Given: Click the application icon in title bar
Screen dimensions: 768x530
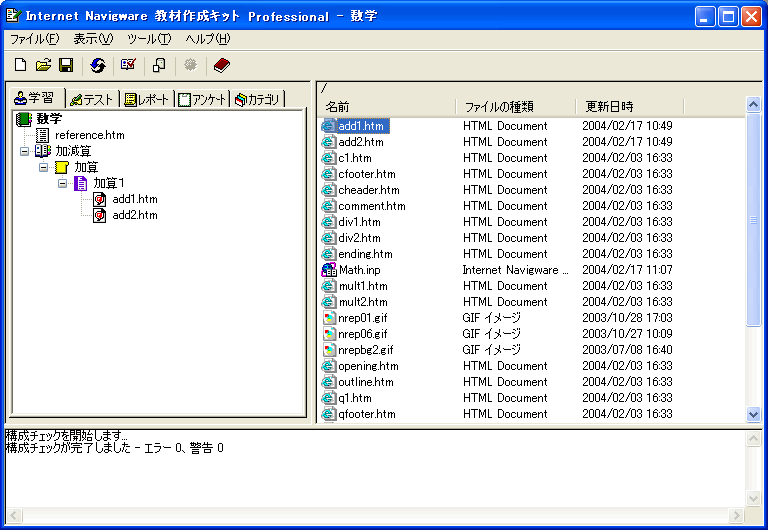Looking at the screenshot, I should tap(13, 15).
